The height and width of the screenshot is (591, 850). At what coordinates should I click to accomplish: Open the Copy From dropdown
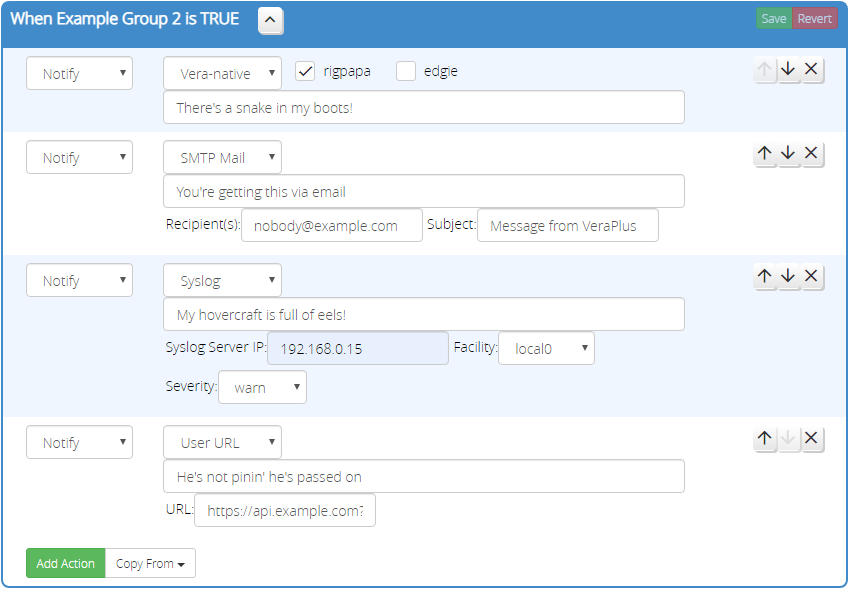coord(150,563)
